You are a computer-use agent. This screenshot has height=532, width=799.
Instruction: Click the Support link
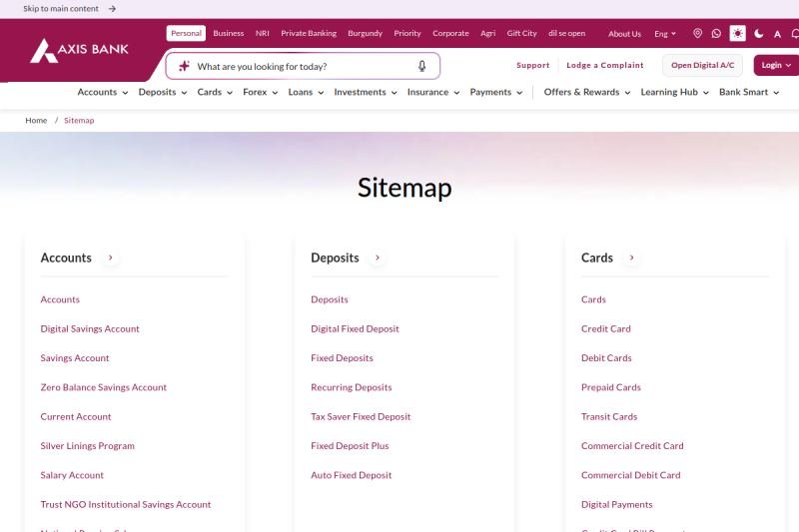[x=533, y=65]
